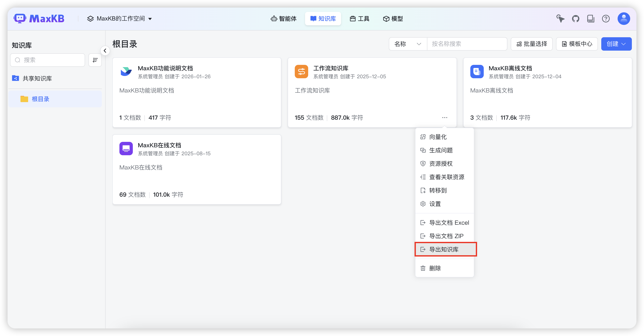Image resolution: width=644 pixels, height=336 pixels.
Task: Click the orange workflow icon on 工作流知识库 card
Action: [x=301, y=72]
